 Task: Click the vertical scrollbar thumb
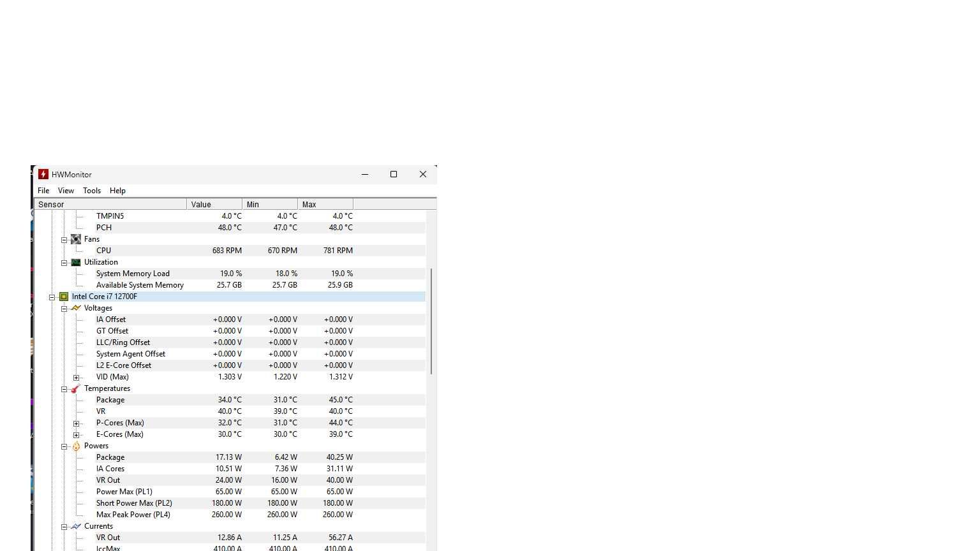(432, 321)
